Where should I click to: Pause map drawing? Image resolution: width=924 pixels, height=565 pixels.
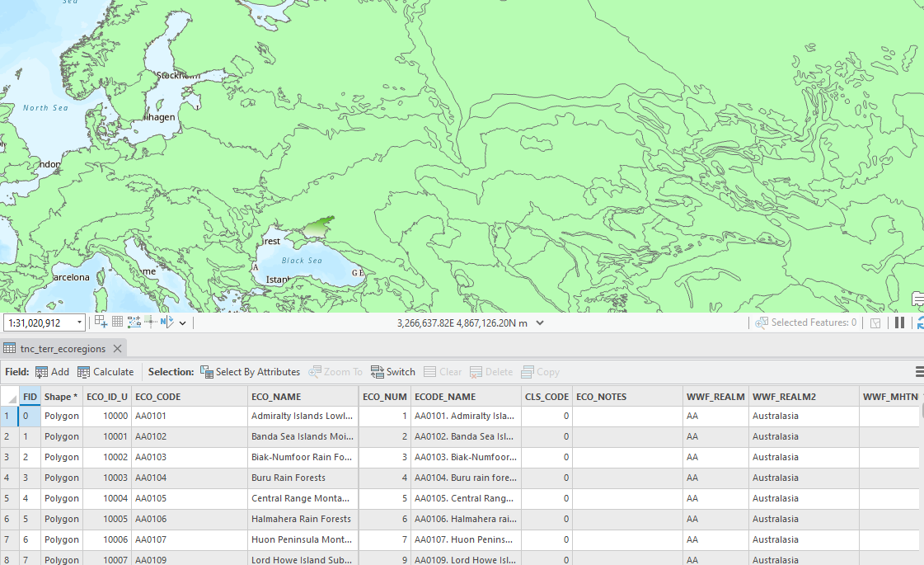coord(899,323)
